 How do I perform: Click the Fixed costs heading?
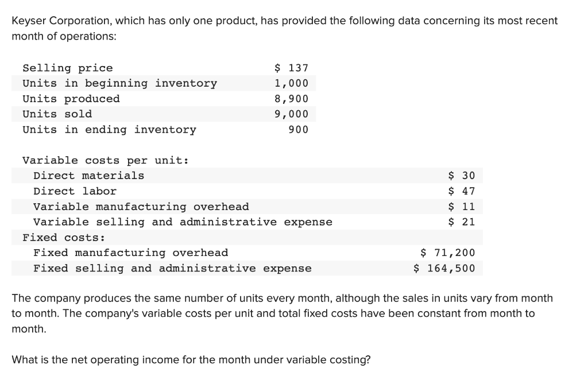[x=64, y=238]
